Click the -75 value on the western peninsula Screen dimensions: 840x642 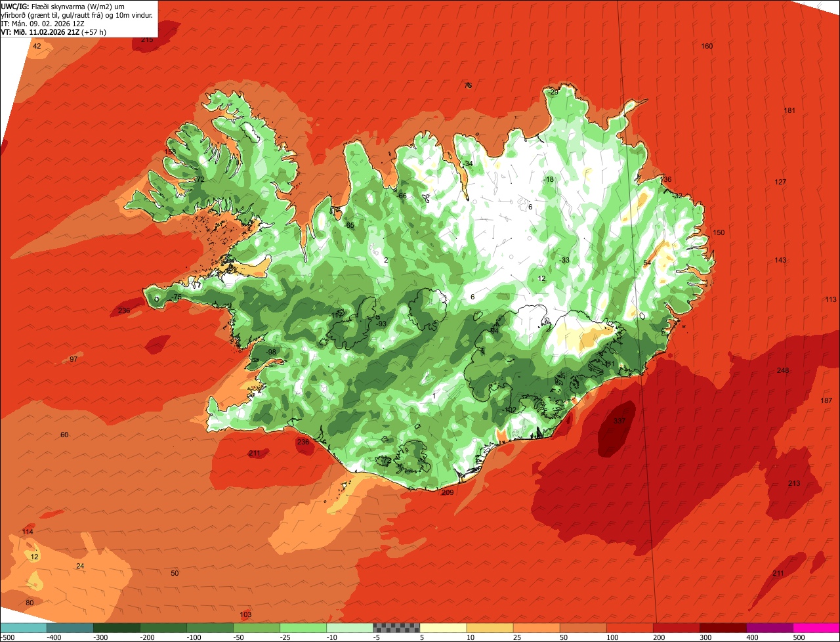pyautogui.click(x=176, y=297)
